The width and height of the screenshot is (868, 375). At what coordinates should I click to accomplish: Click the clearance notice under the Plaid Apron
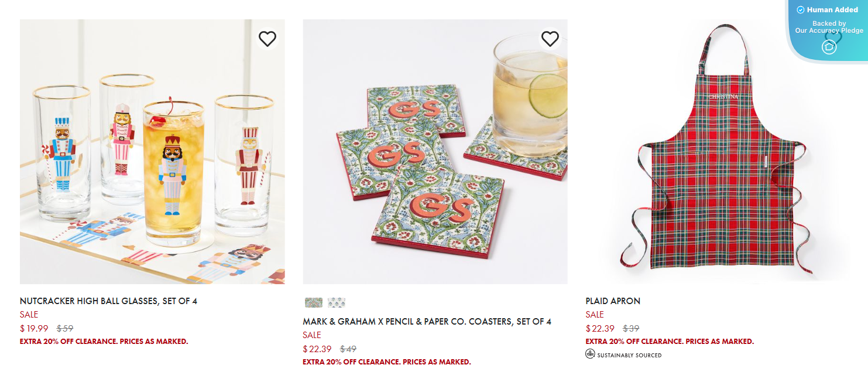(670, 341)
